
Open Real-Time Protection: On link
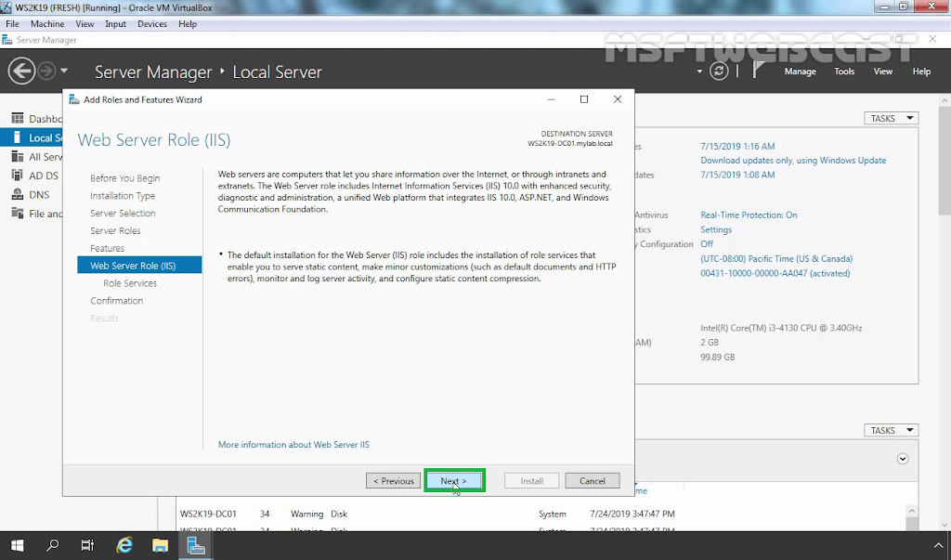[749, 215]
